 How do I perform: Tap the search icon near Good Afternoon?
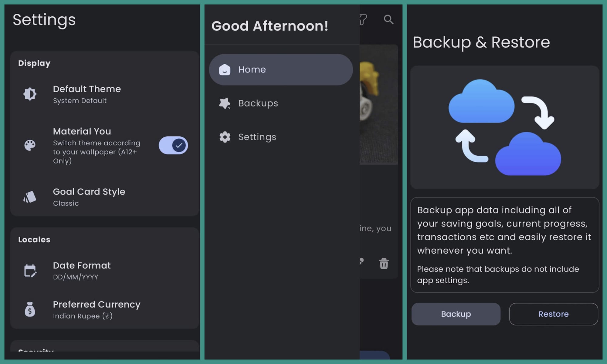point(389,20)
